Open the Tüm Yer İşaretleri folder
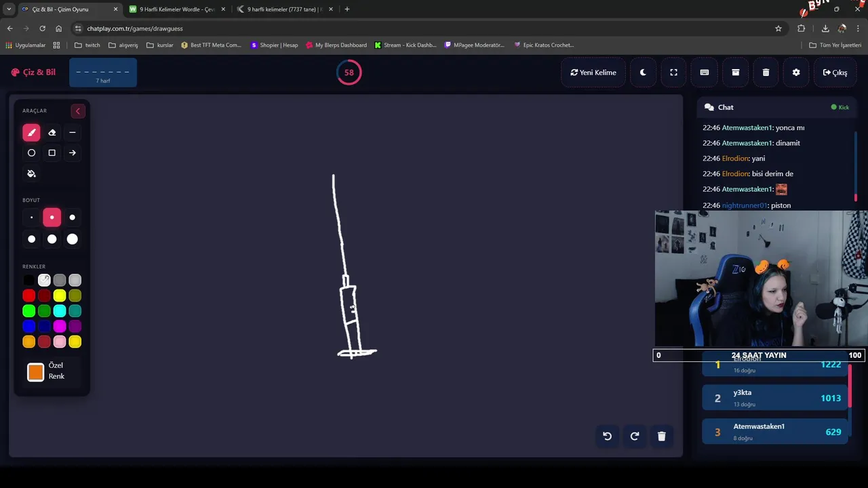 pos(835,45)
